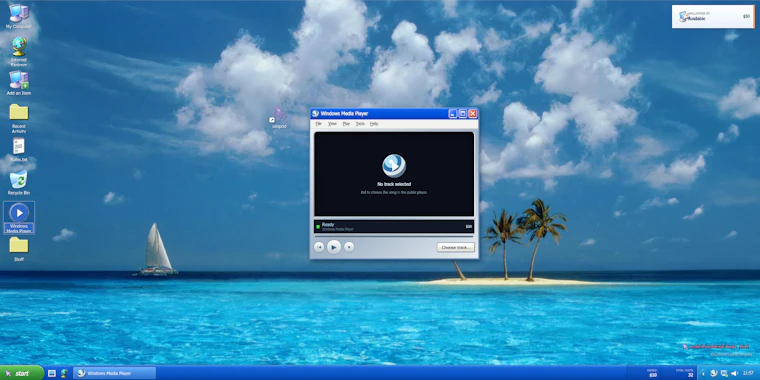This screenshot has width=760, height=380.
Task: Select the Windows Media Player desktop shortcut
Action: pyautogui.click(x=19, y=218)
